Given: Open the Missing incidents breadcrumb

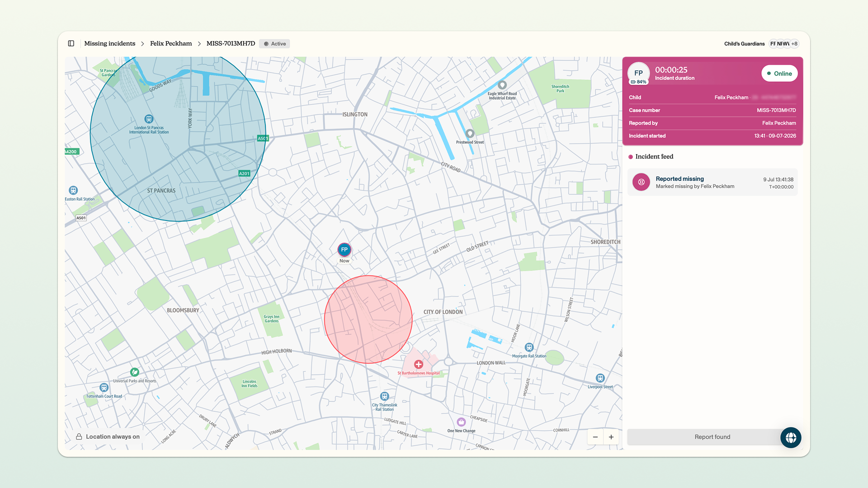Looking at the screenshot, I should pyautogui.click(x=110, y=43).
